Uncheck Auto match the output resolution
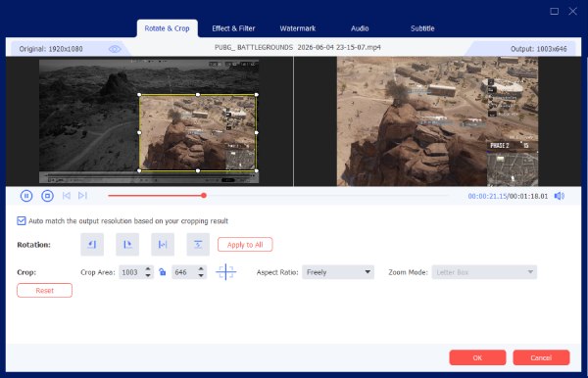This screenshot has height=378, width=588. pyautogui.click(x=22, y=221)
